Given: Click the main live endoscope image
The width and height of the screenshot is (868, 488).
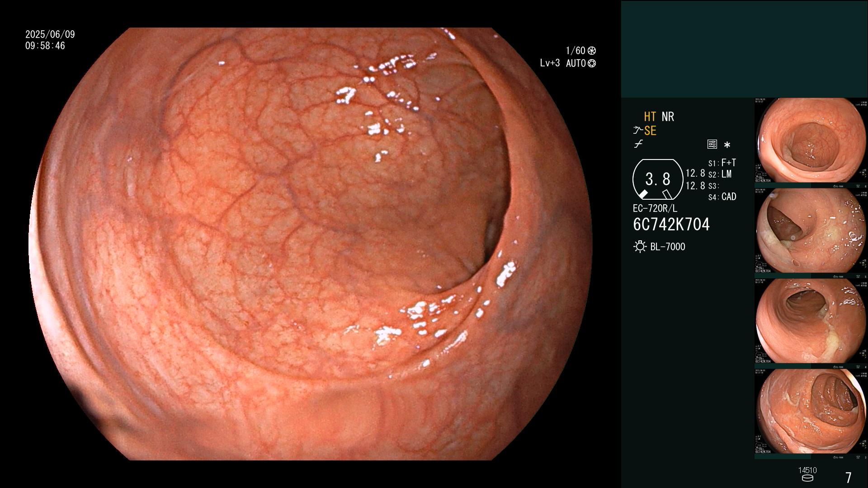Looking at the screenshot, I should 310,244.
